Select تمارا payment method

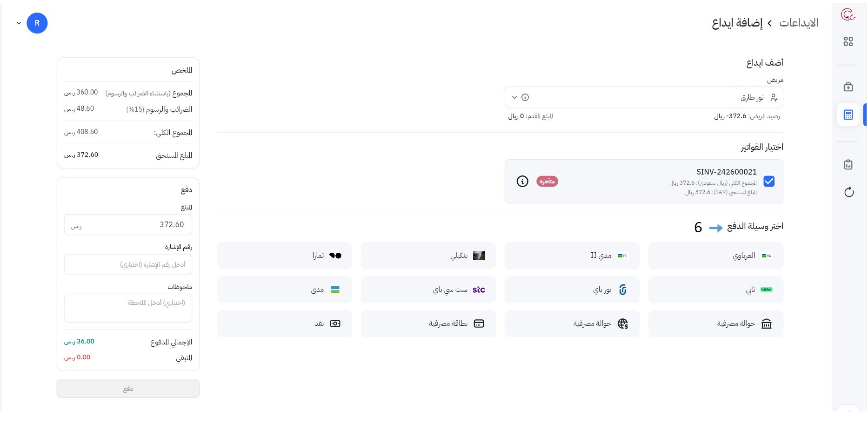[284, 256]
